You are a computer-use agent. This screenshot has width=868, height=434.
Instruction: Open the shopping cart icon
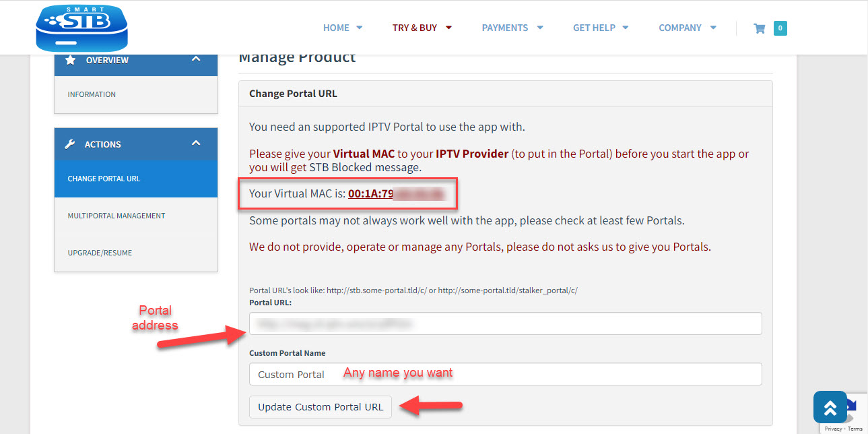pyautogui.click(x=760, y=28)
